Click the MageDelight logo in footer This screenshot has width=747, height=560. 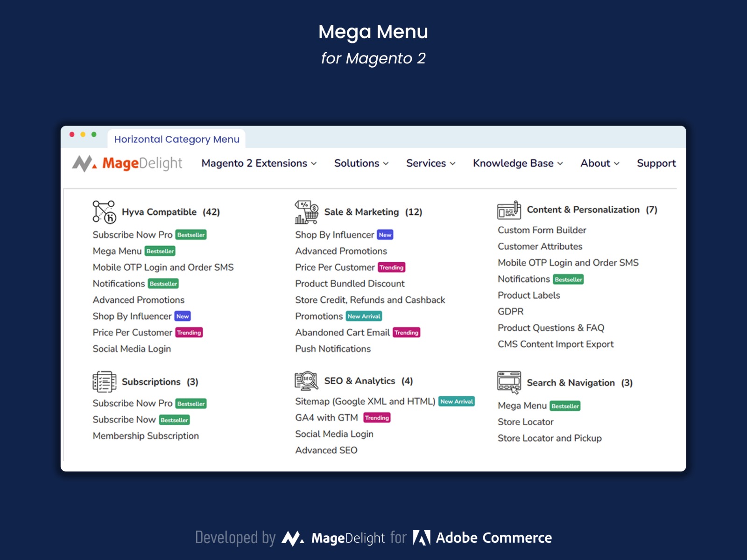pos(333,538)
